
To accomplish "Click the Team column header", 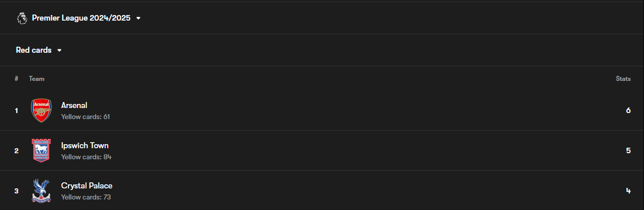I will (36, 79).
